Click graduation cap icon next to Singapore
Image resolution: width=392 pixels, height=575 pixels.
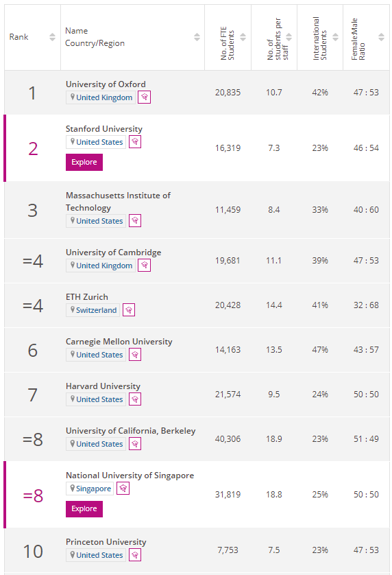click(x=123, y=488)
